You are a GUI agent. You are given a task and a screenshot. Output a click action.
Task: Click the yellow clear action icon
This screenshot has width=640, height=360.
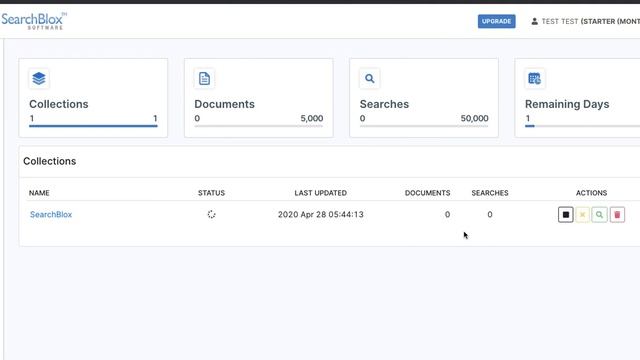tap(582, 215)
